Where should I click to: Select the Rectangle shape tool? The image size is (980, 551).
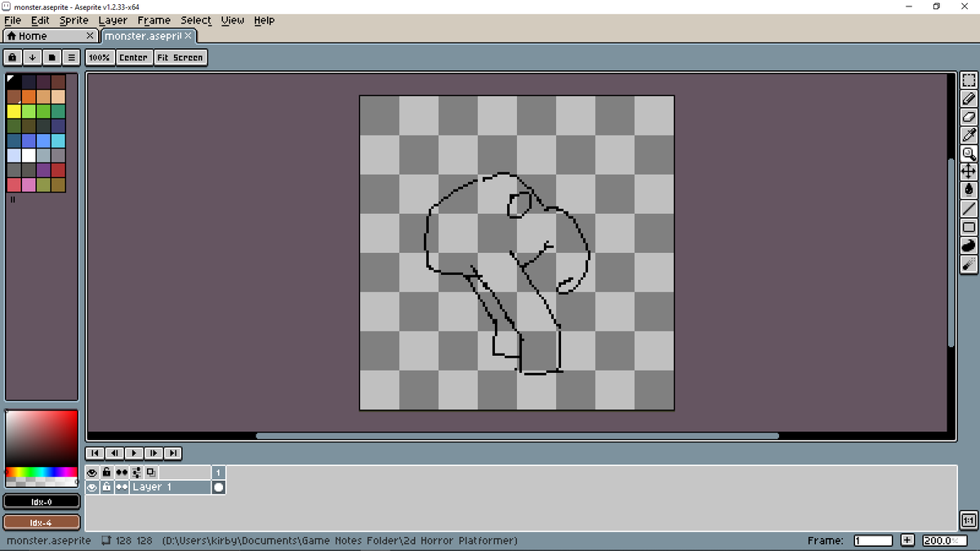969,227
